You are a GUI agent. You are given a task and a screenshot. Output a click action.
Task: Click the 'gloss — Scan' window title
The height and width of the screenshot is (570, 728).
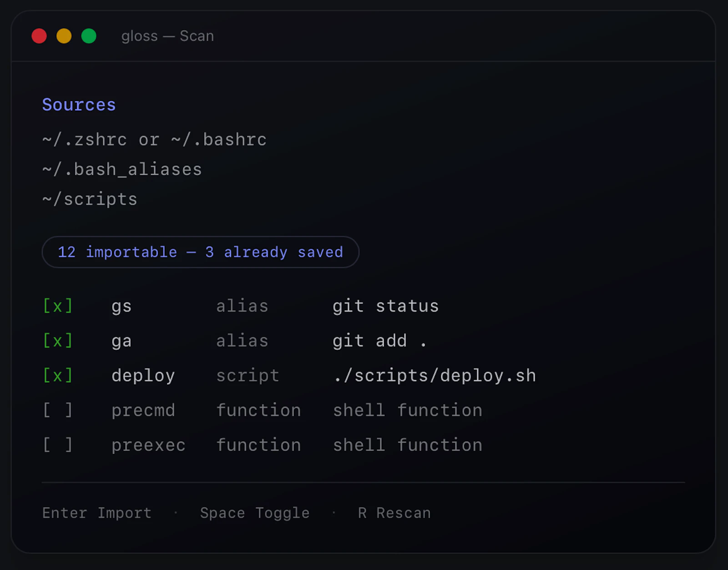(x=167, y=36)
